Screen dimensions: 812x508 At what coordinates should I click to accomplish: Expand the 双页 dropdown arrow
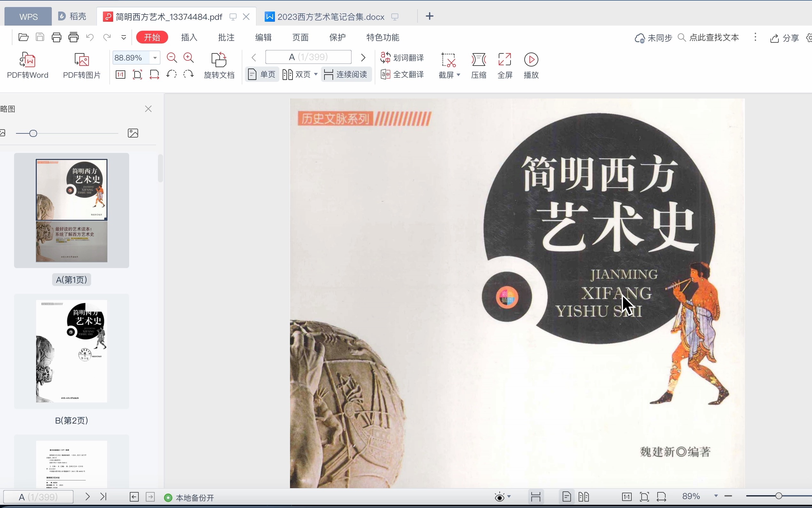[x=316, y=74]
